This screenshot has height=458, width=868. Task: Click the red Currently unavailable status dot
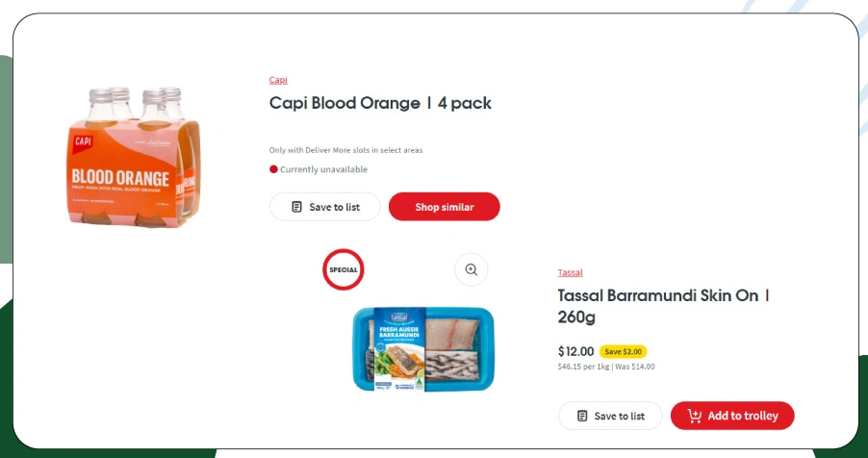(273, 169)
